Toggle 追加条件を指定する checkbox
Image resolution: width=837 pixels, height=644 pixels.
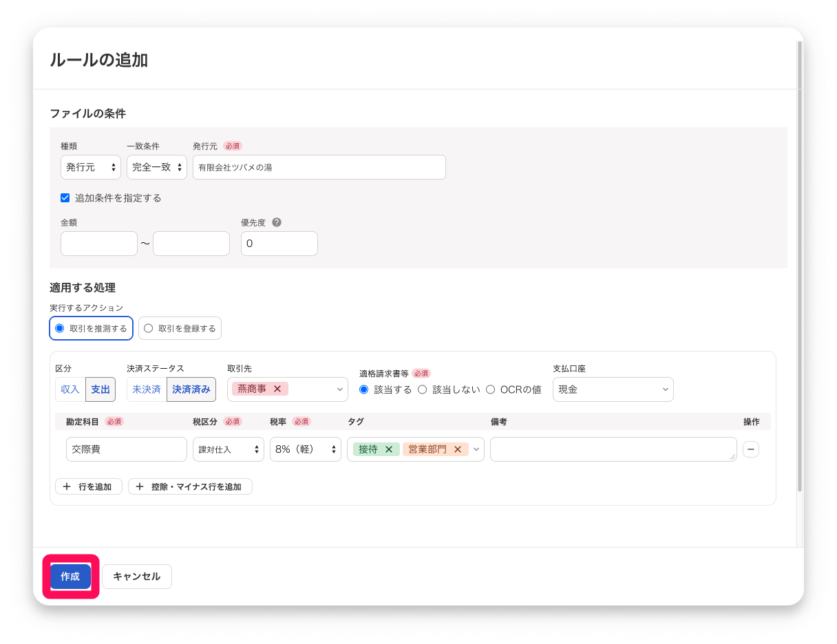(65, 197)
